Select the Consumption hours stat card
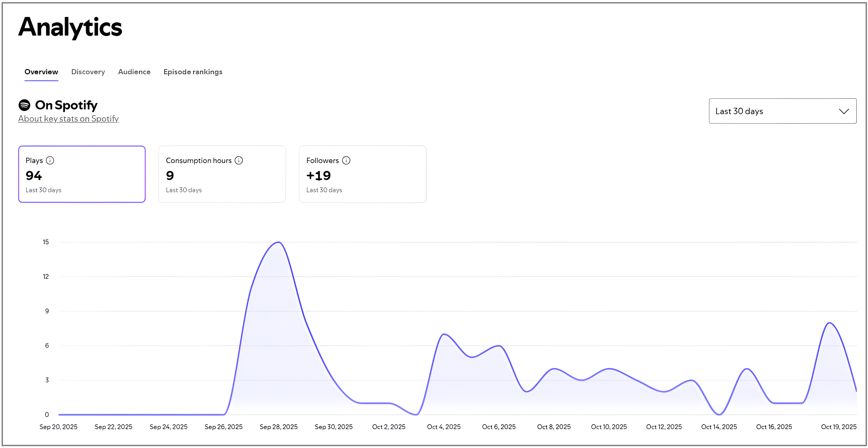The width and height of the screenshot is (868, 448). coord(222,174)
